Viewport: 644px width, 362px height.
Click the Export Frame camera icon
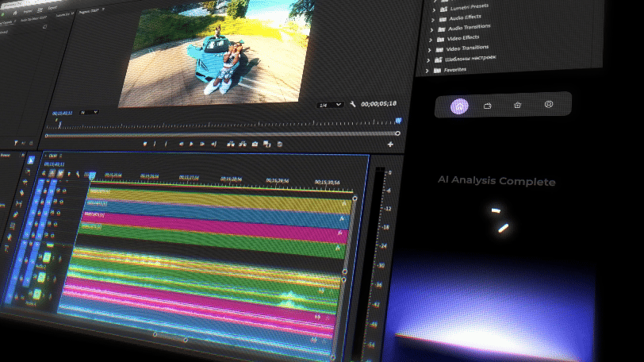pos(255,144)
